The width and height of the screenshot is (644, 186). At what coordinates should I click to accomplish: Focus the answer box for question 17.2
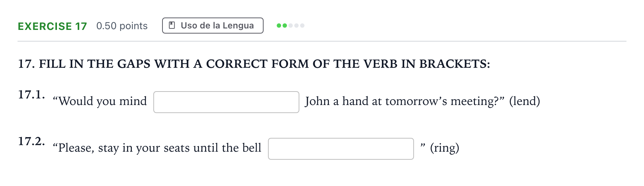(341, 149)
